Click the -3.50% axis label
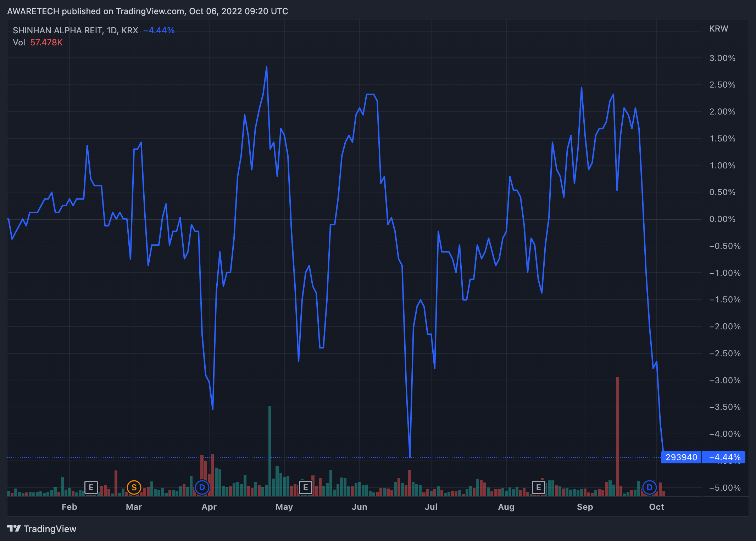Viewport: 756px width, 541px height. 724,407
